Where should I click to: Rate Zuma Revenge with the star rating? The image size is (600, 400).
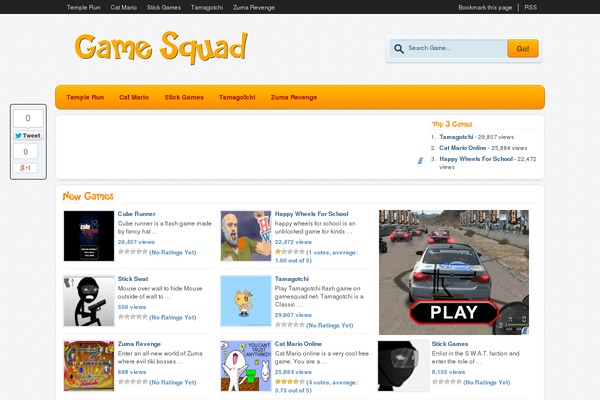[133, 382]
